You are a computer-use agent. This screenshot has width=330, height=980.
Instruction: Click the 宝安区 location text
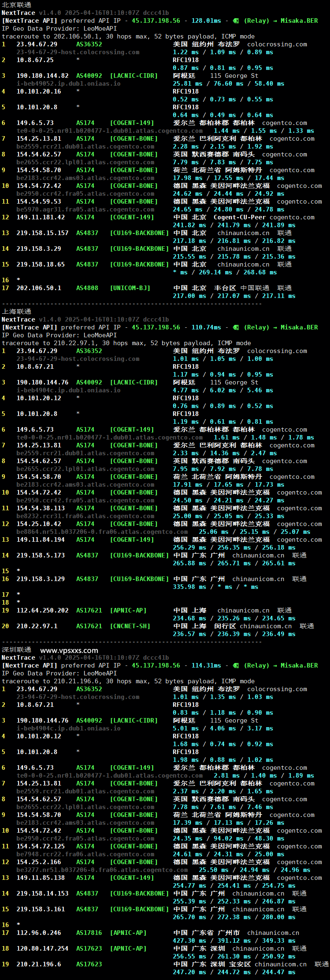coord(240,964)
